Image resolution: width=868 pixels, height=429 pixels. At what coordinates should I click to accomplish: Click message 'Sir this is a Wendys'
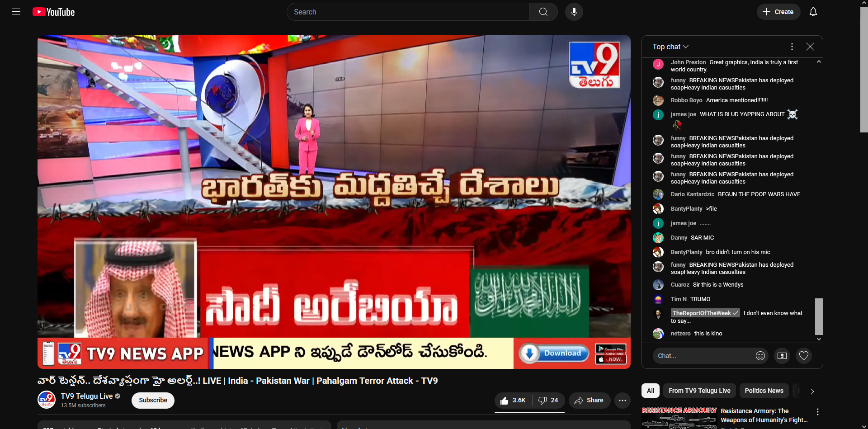[x=718, y=285]
